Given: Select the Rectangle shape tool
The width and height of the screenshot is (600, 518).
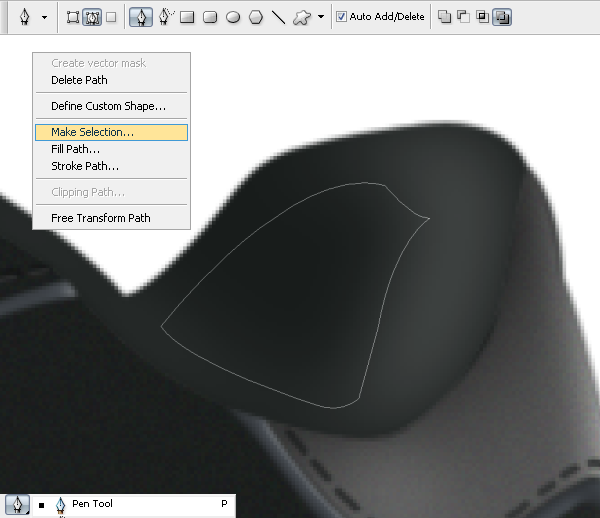Looking at the screenshot, I should click(187, 17).
